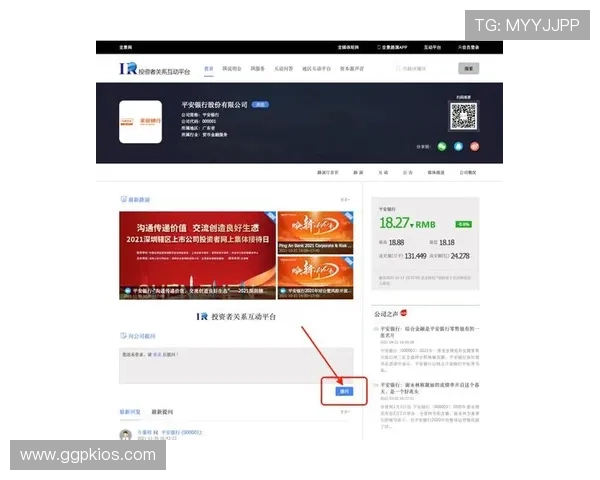Click the 131.449 volume value
The height and width of the screenshot is (480, 600).
coord(416,256)
